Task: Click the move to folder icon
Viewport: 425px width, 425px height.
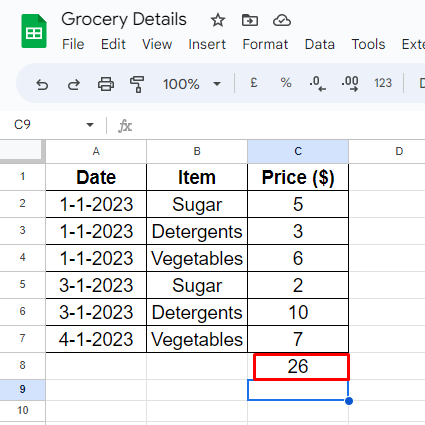Action: click(x=250, y=20)
